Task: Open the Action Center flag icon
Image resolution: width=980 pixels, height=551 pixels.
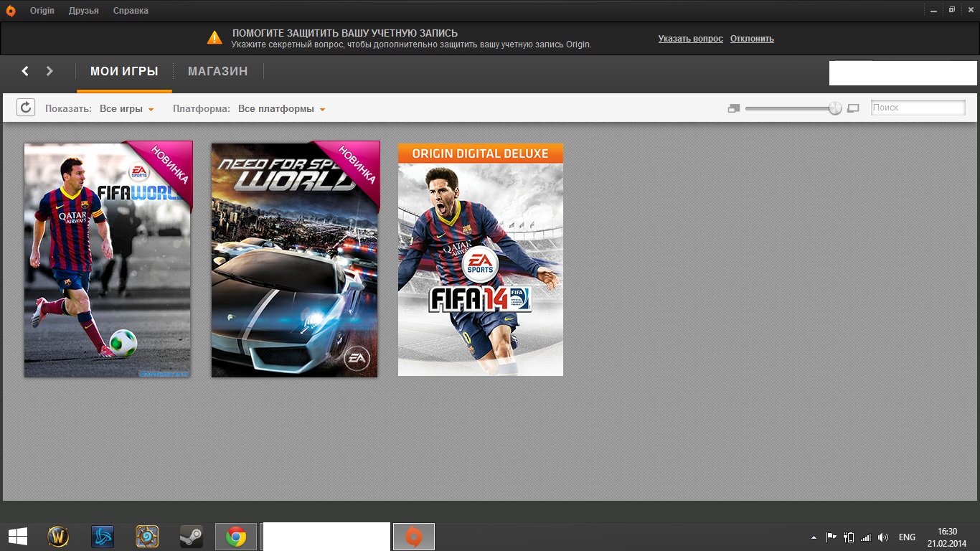Action: click(x=831, y=537)
